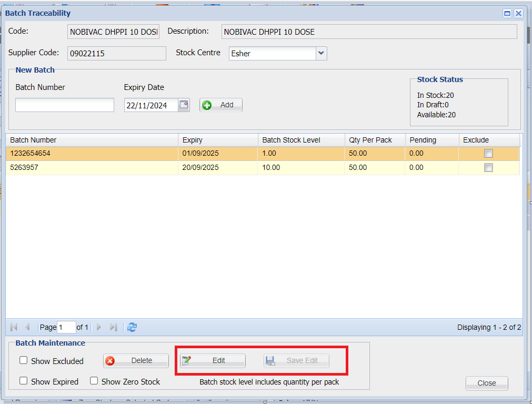Click the In Stock:20 status text
The height and width of the screenshot is (404, 532).
pyautogui.click(x=435, y=95)
